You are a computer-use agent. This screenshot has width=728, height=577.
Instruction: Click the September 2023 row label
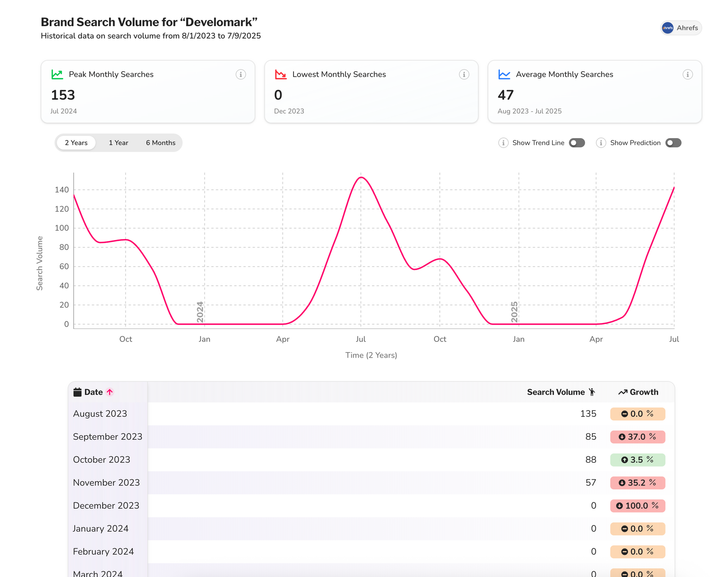[108, 437]
